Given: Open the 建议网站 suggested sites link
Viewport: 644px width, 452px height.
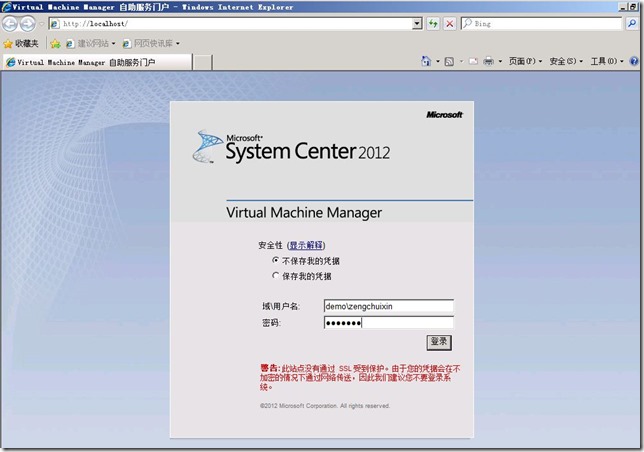Looking at the screenshot, I should pos(91,43).
